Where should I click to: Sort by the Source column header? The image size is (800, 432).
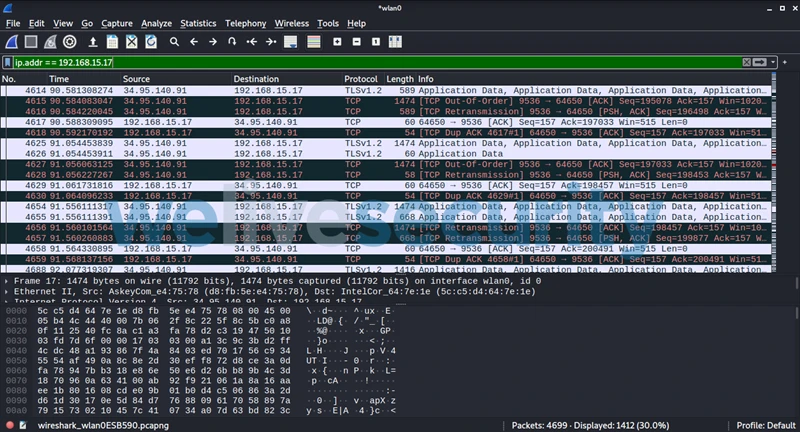[x=177, y=79]
